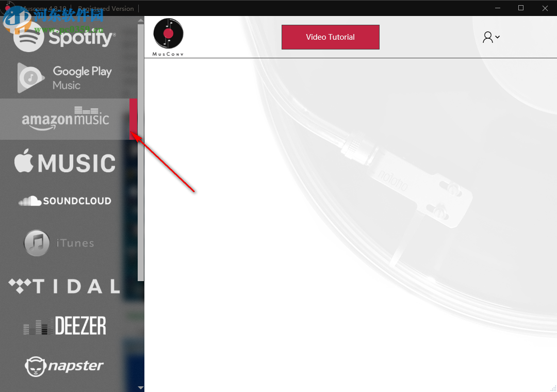
Task: Open the Google Play Music service
Action: click(64, 78)
